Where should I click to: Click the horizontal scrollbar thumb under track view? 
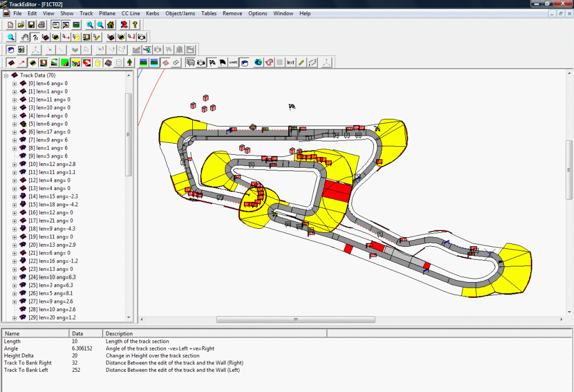[x=295, y=320]
